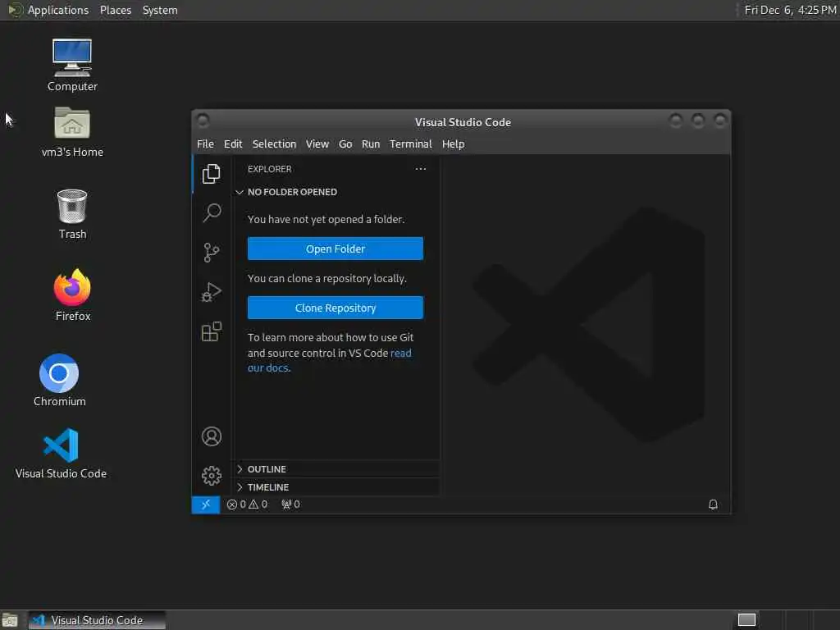Click the Open Folder button
The height and width of the screenshot is (630, 840).
pos(336,249)
